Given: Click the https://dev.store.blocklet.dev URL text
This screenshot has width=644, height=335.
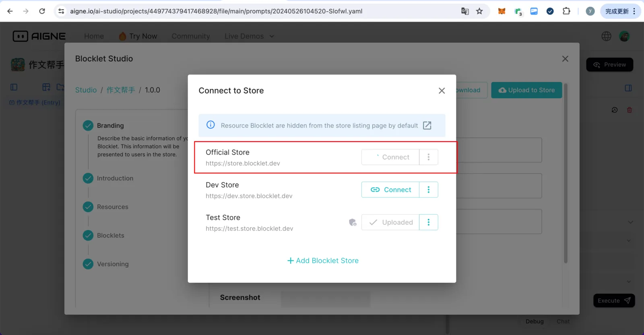Looking at the screenshot, I should pos(249,196).
